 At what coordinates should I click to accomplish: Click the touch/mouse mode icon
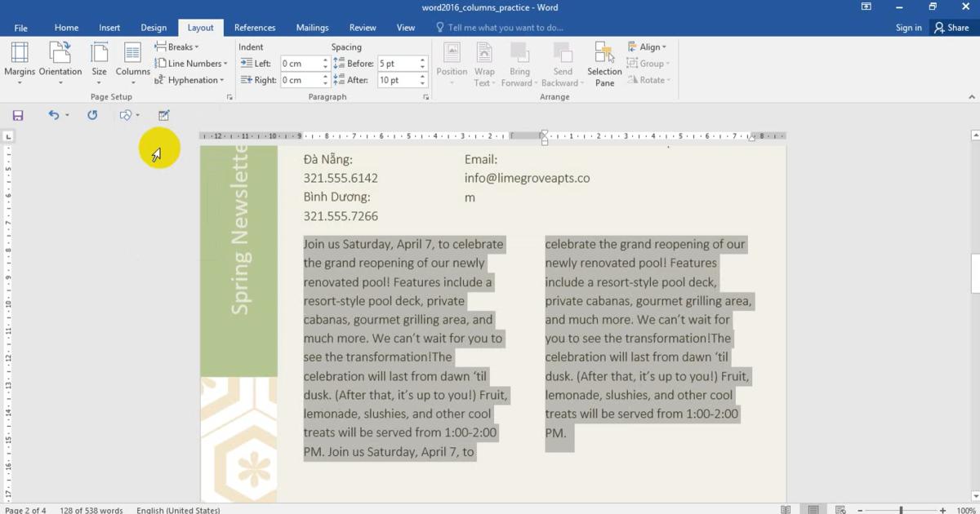point(126,115)
